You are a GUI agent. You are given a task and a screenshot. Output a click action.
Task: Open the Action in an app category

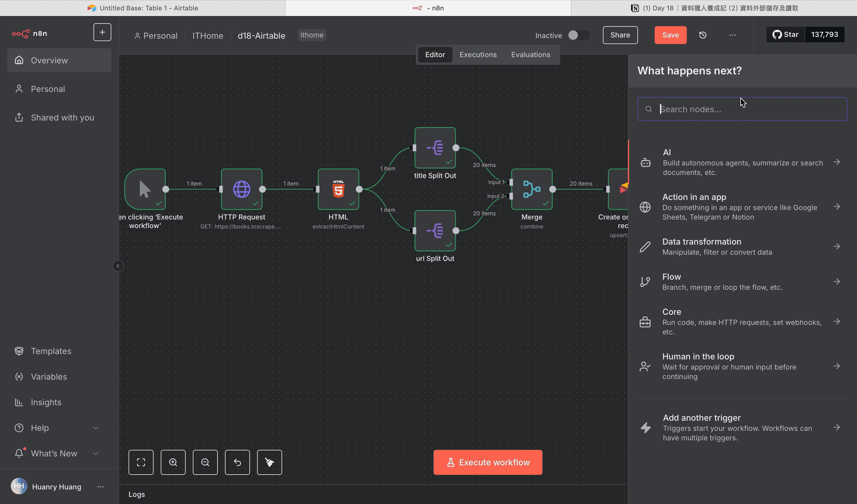pyautogui.click(x=742, y=207)
